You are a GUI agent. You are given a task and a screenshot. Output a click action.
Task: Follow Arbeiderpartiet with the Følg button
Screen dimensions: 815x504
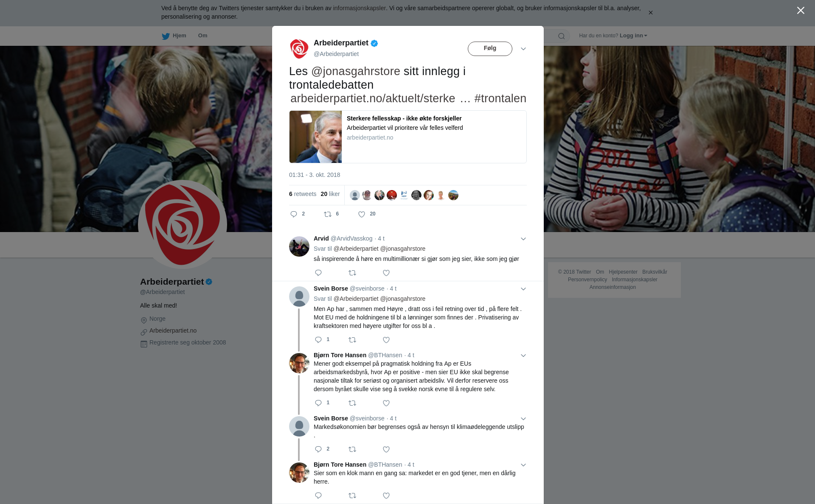[490, 49]
